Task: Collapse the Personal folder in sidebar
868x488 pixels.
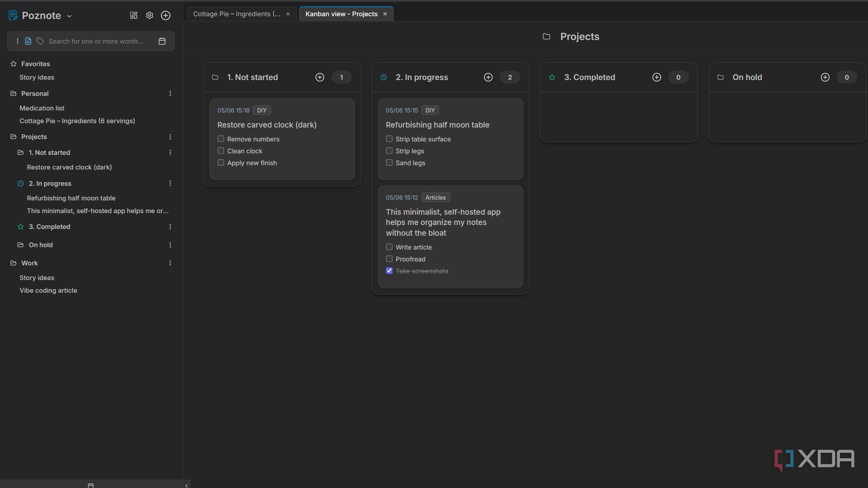Action: 13,93
